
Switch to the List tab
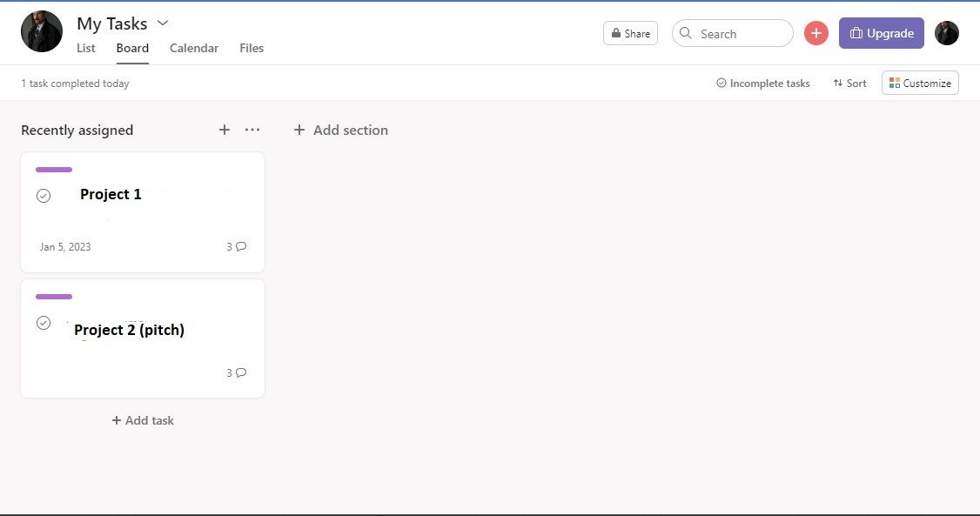click(x=86, y=48)
